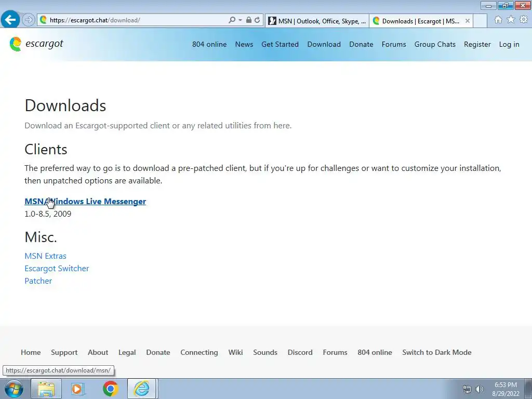This screenshot has width=532, height=399.
Task: Click Wiki in the footer
Action: [235, 352]
